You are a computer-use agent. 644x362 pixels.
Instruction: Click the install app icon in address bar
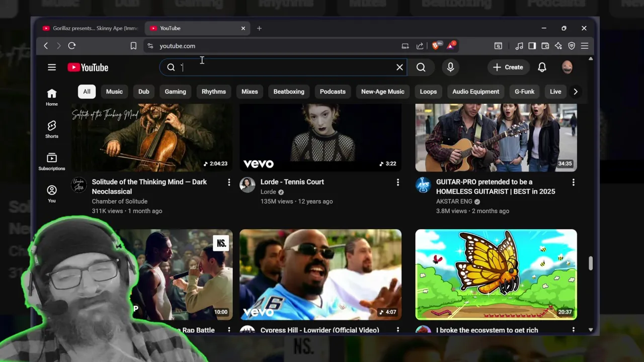pyautogui.click(x=405, y=46)
